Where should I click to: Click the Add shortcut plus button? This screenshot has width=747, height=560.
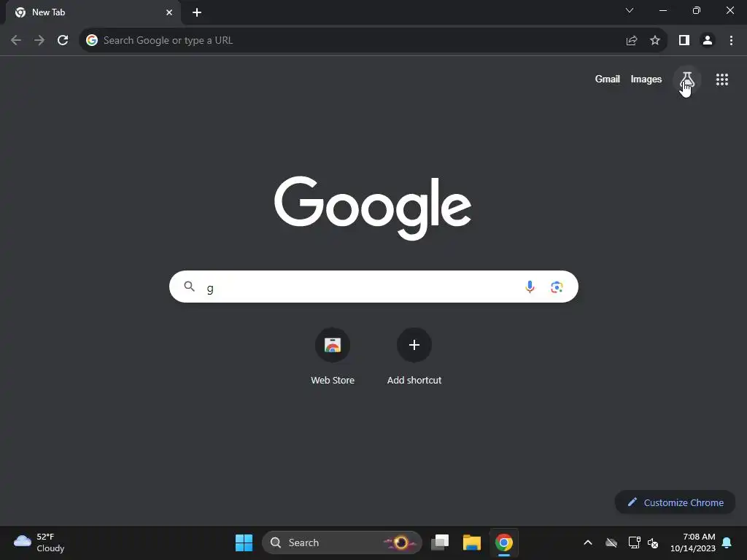pyautogui.click(x=414, y=345)
